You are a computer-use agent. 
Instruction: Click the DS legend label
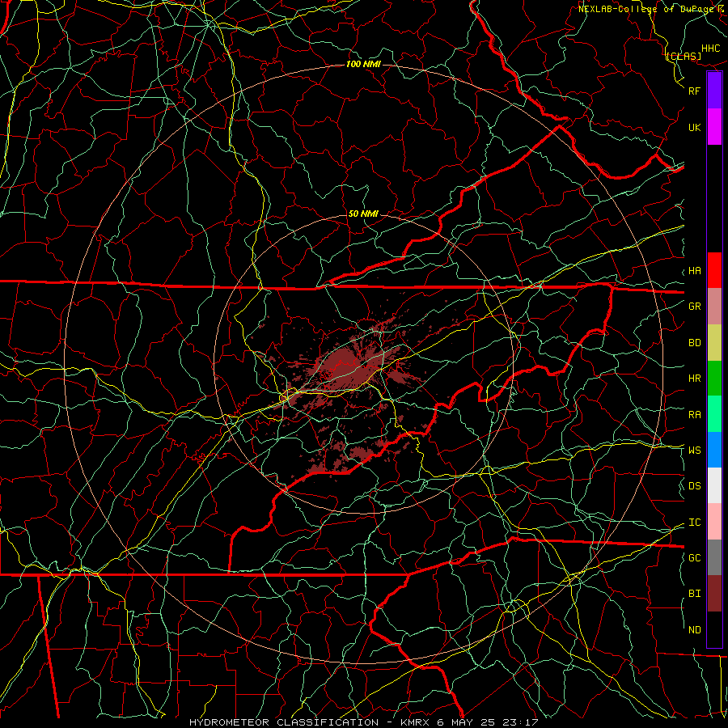695,485
